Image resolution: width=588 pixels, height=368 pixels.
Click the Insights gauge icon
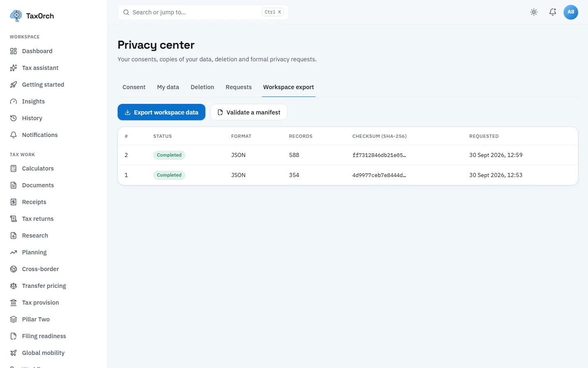click(13, 101)
